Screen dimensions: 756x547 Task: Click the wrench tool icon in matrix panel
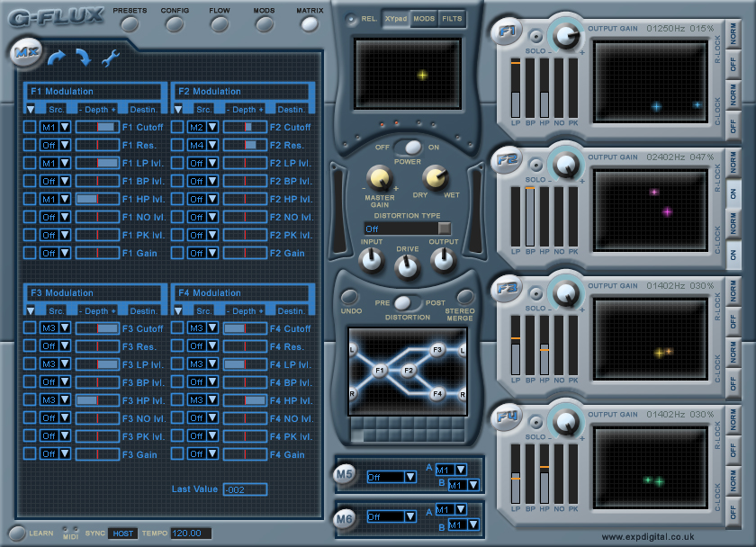111,58
